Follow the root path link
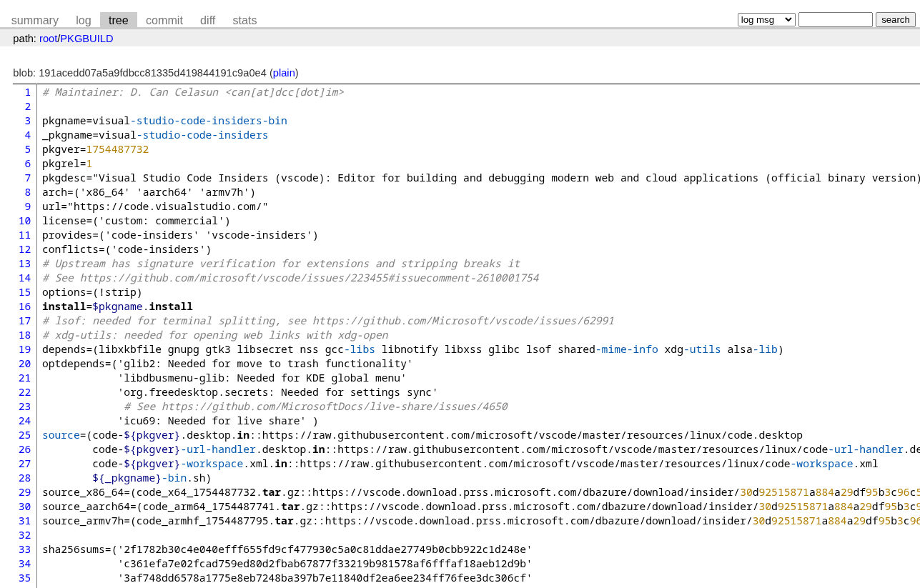 [48, 39]
